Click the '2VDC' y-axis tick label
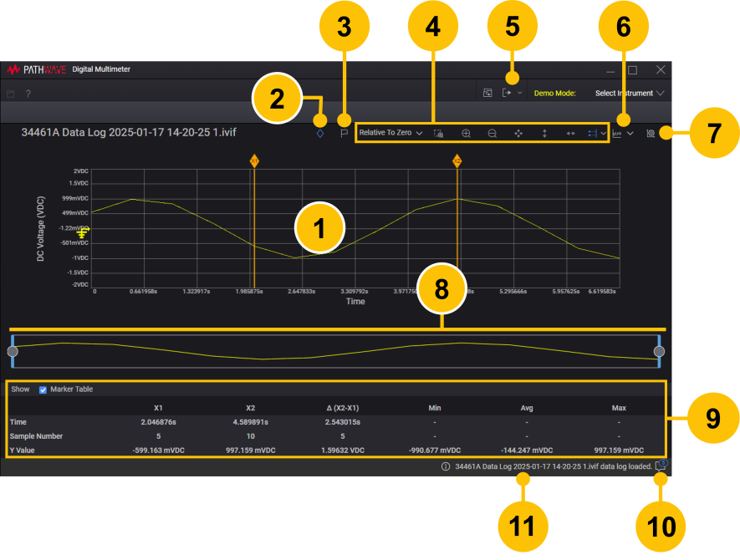 coord(81,171)
